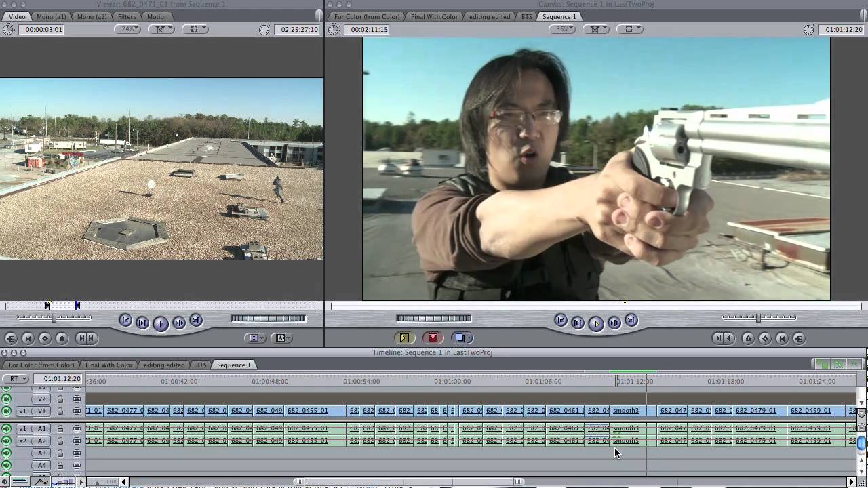Switch to Filters tab in Viewer
The width and height of the screenshot is (868, 488).
coord(127,16)
